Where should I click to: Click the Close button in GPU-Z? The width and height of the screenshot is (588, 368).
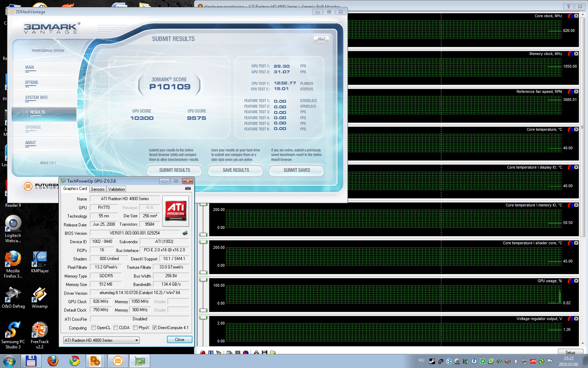coord(180,340)
